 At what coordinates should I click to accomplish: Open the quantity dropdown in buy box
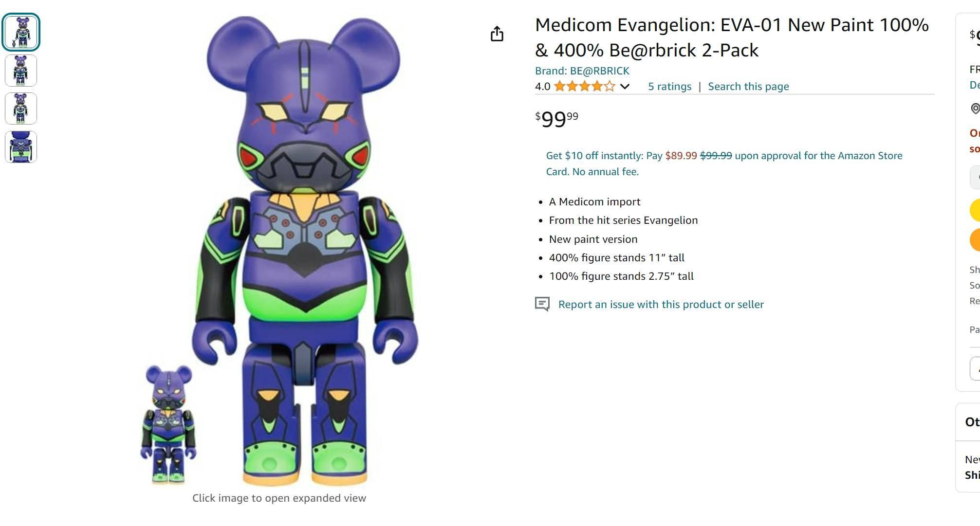point(975,177)
